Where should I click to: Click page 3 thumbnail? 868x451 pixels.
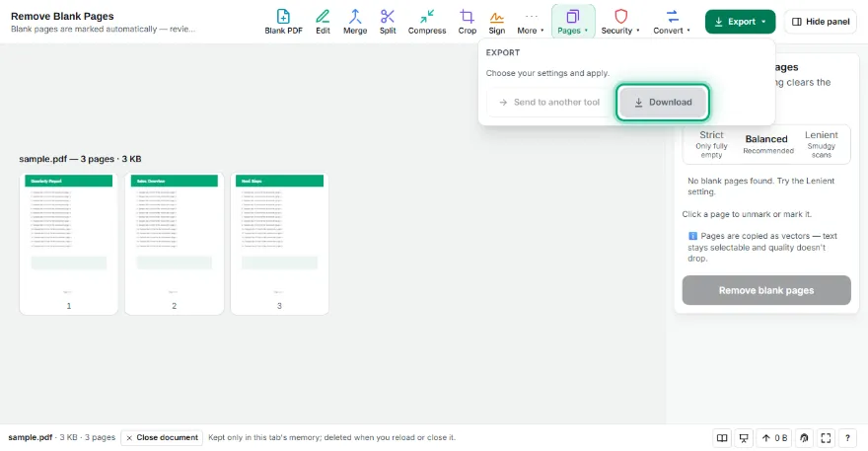pos(279,244)
